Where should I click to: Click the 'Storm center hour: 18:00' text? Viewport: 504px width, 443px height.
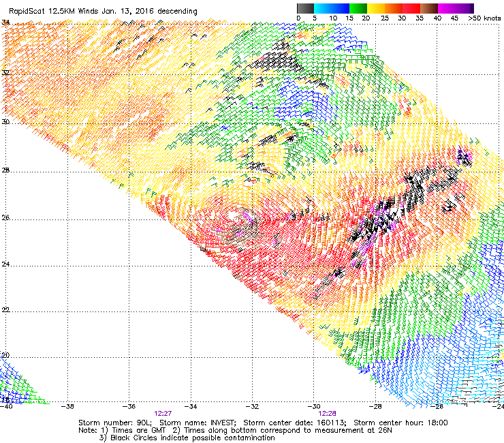coord(400,423)
